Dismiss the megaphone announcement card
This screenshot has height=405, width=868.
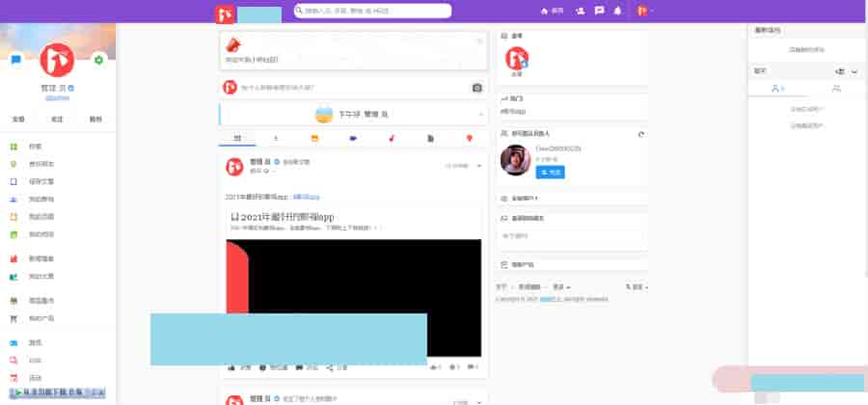(x=479, y=40)
